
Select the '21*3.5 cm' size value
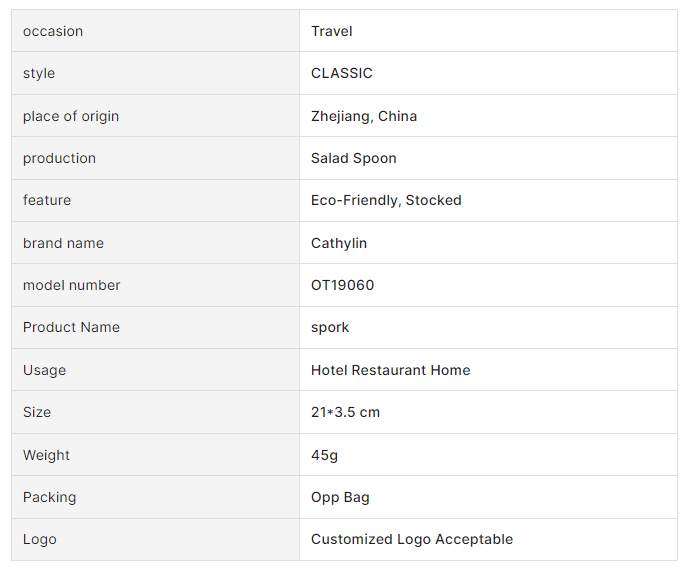pyautogui.click(x=346, y=412)
